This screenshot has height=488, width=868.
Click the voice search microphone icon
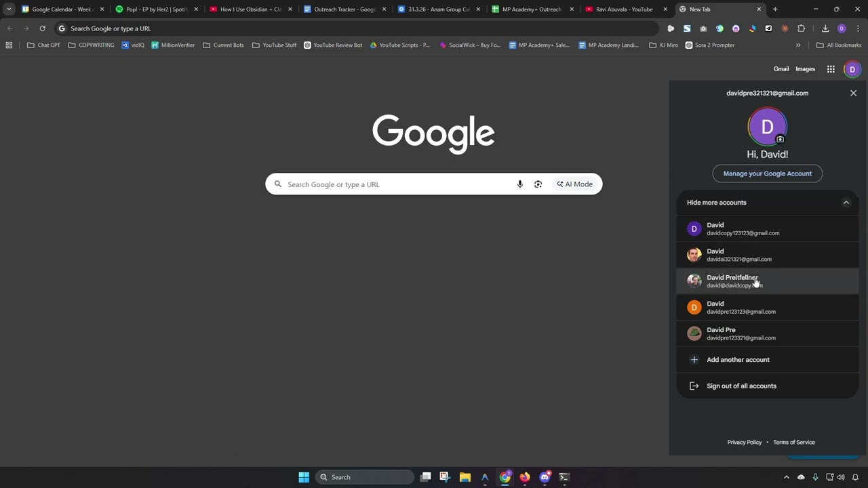pos(520,184)
